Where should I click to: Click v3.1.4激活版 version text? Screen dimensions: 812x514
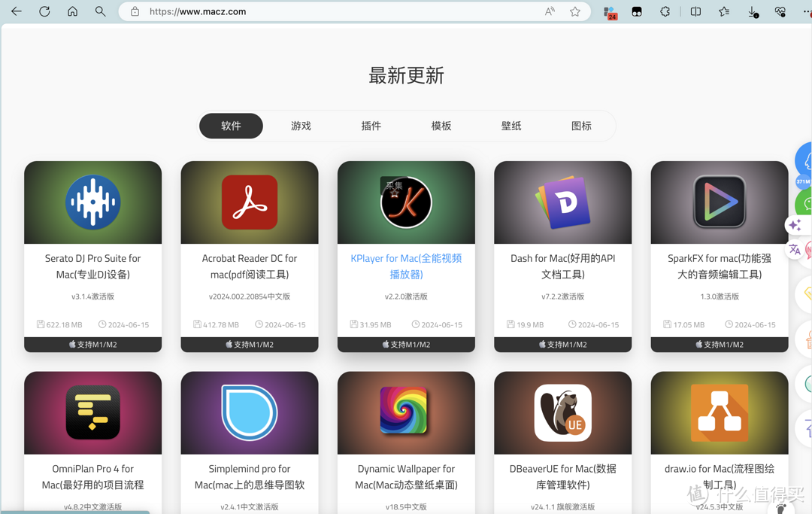click(93, 297)
